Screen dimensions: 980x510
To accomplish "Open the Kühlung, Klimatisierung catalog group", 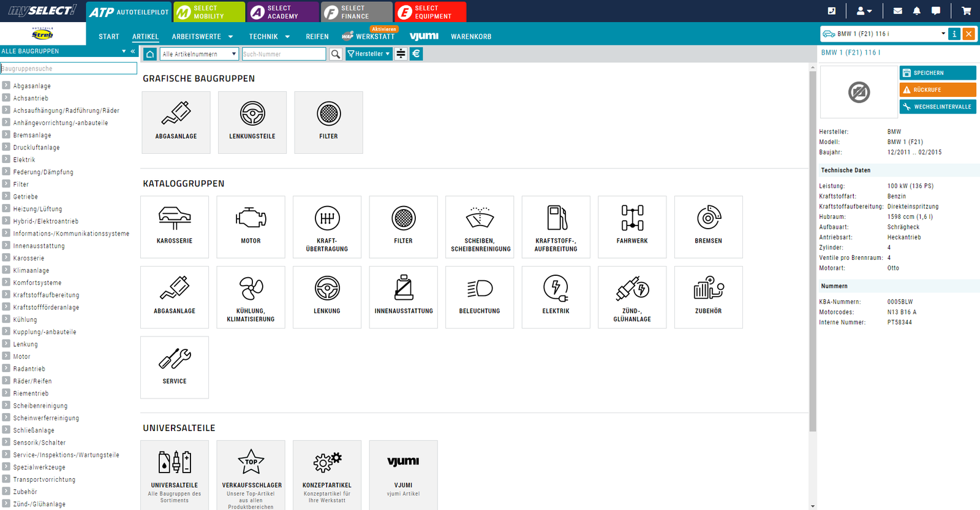I will click(251, 297).
